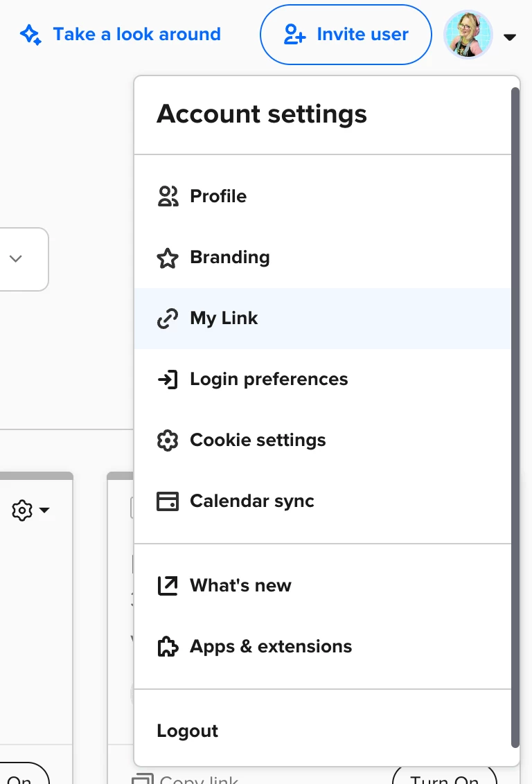Expand the chevron selector on the left panel
This screenshot has width=532, height=784.
pyautogui.click(x=16, y=259)
